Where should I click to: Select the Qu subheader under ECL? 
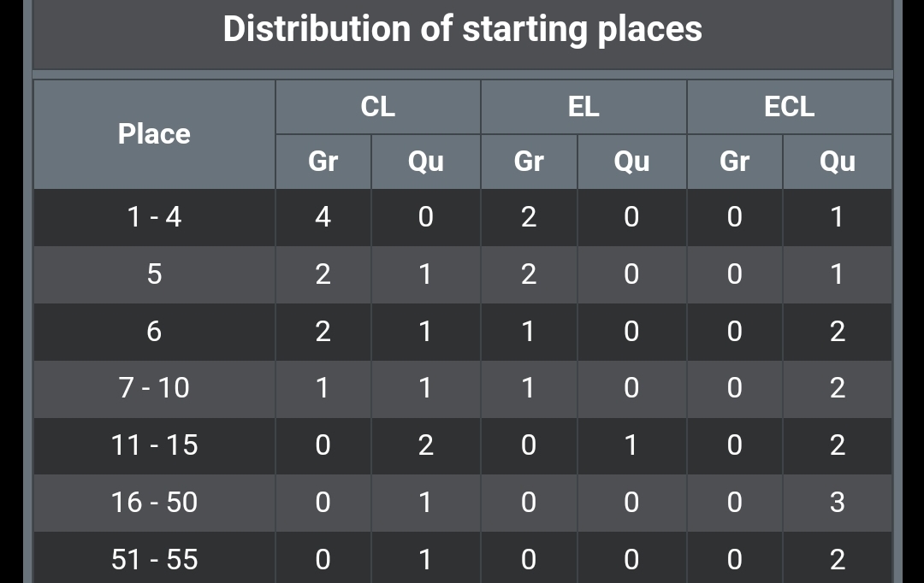838,162
